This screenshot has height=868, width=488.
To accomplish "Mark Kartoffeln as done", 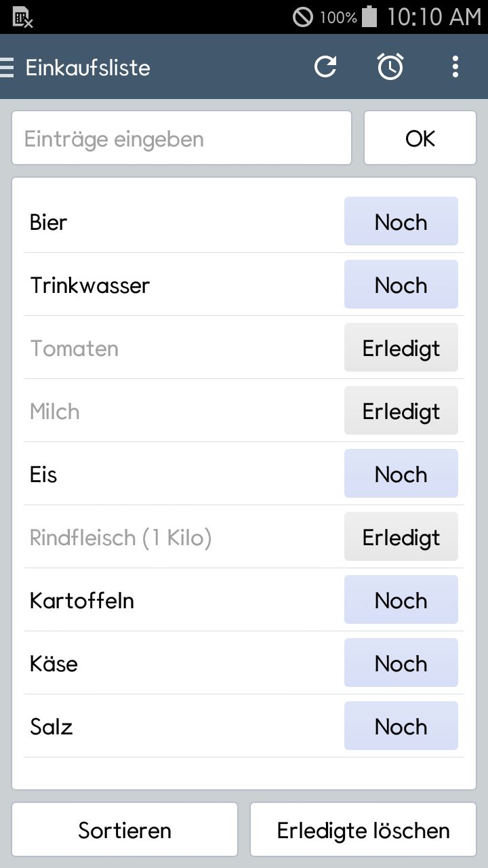I will point(401,600).
